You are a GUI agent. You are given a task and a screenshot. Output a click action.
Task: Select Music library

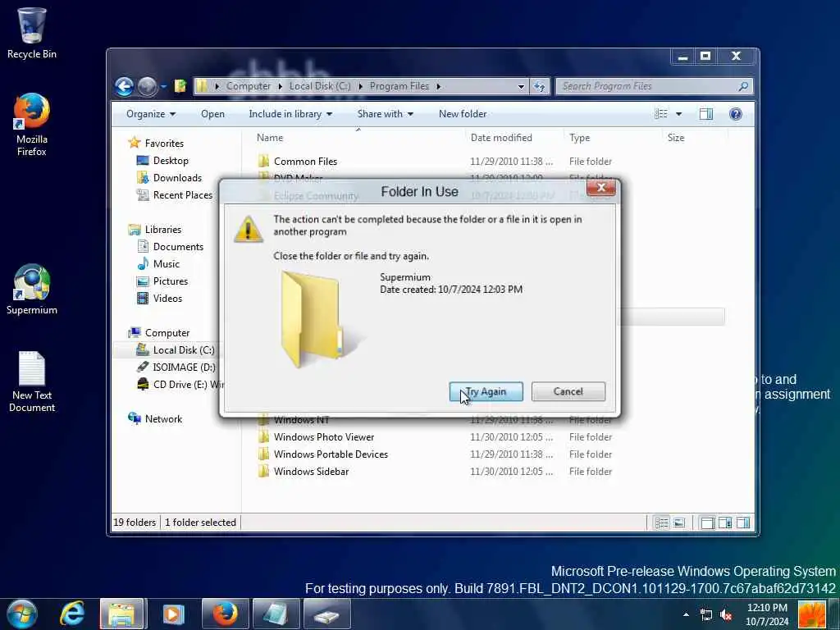point(158,263)
